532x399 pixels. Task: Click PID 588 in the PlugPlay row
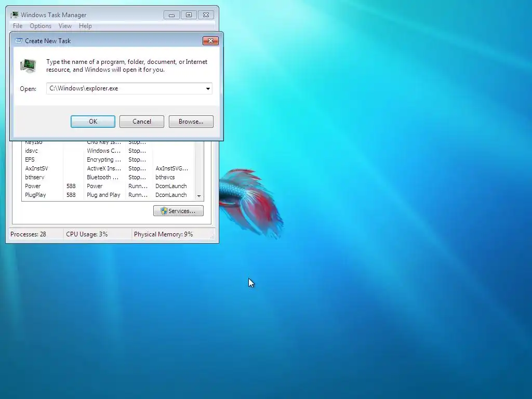(71, 195)
